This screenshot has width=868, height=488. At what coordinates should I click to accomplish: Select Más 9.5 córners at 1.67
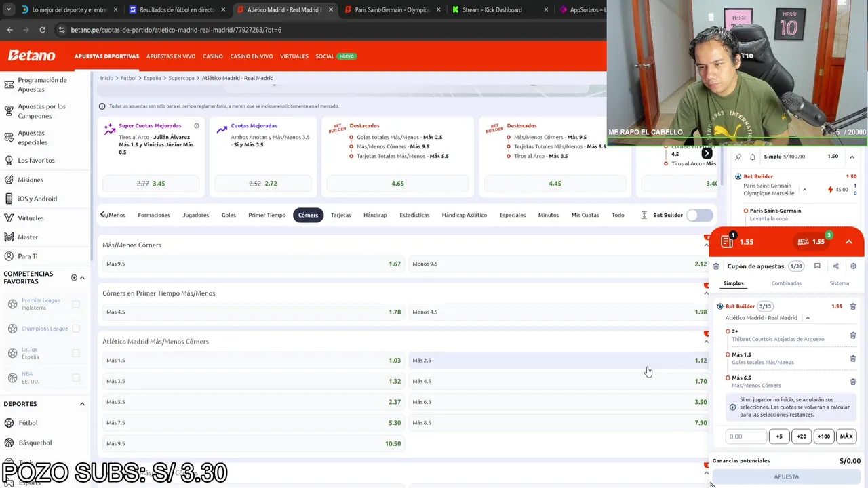click(x=252, y=264)
